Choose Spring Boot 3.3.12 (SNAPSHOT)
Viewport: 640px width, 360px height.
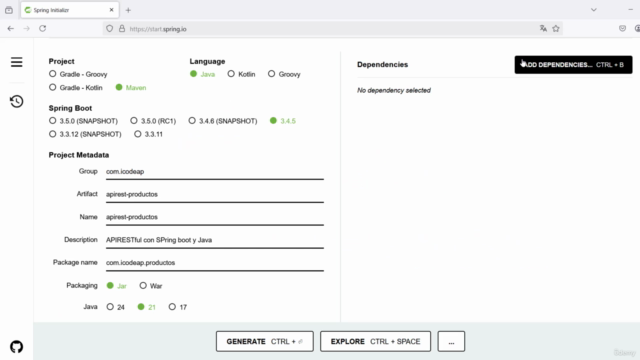pos(85,134)
